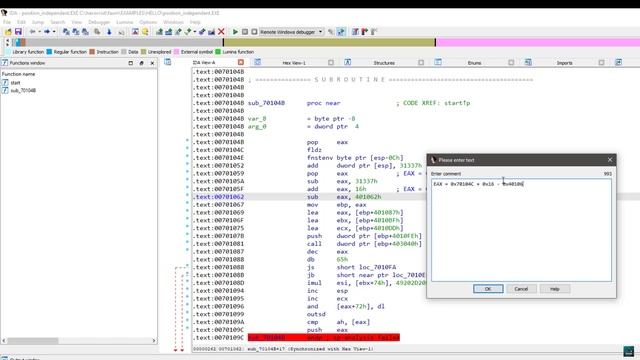Click the sub_70104B proc near label
The height and width of the screenshot is (360, 640).
[x=266, y=103]
